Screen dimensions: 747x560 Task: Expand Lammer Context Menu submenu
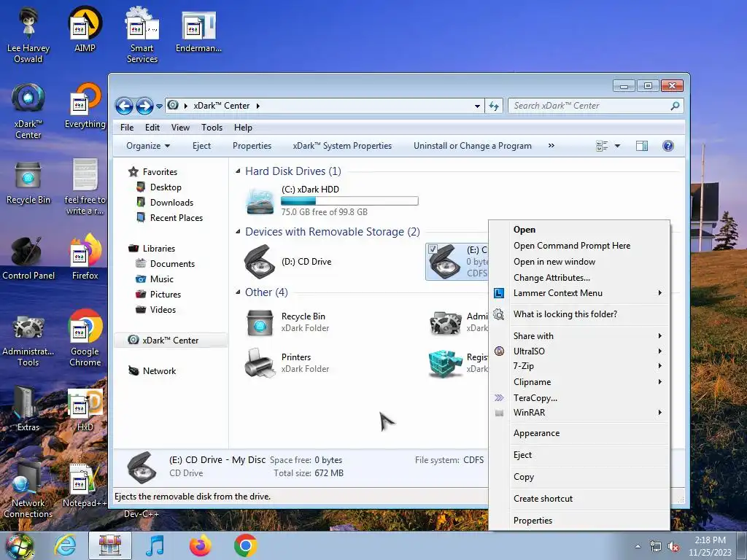[x=579, y=293]
